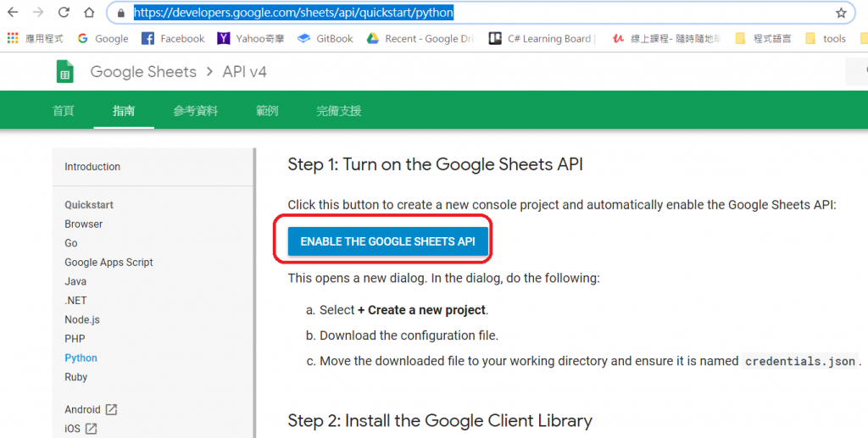Open the GitBook bookmark
868x438 pixels.
[325, 39]
